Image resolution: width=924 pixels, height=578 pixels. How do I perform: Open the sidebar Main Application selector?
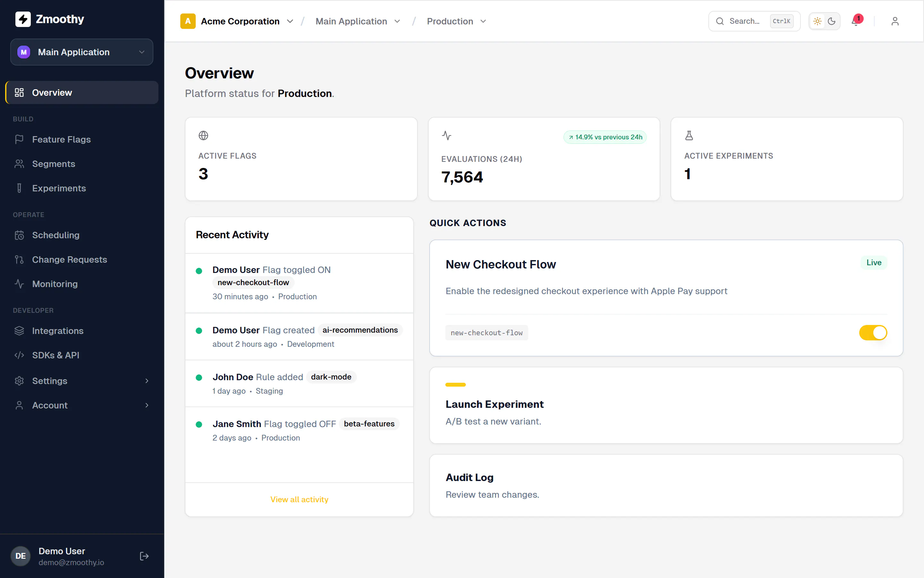point(82,52)
